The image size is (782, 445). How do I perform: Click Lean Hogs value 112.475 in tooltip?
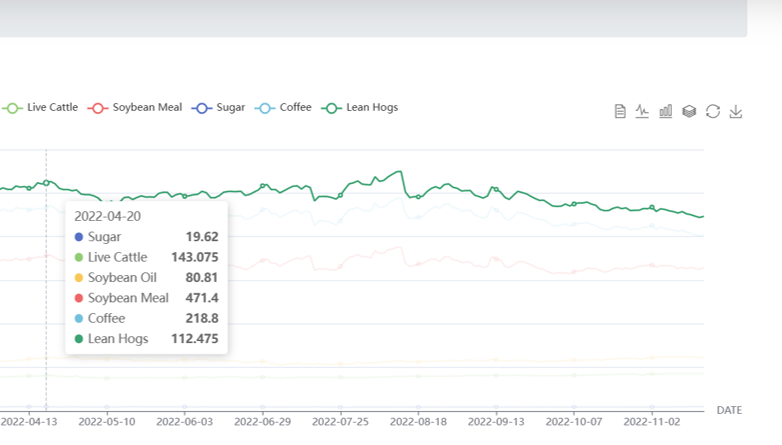click(195, 339)
